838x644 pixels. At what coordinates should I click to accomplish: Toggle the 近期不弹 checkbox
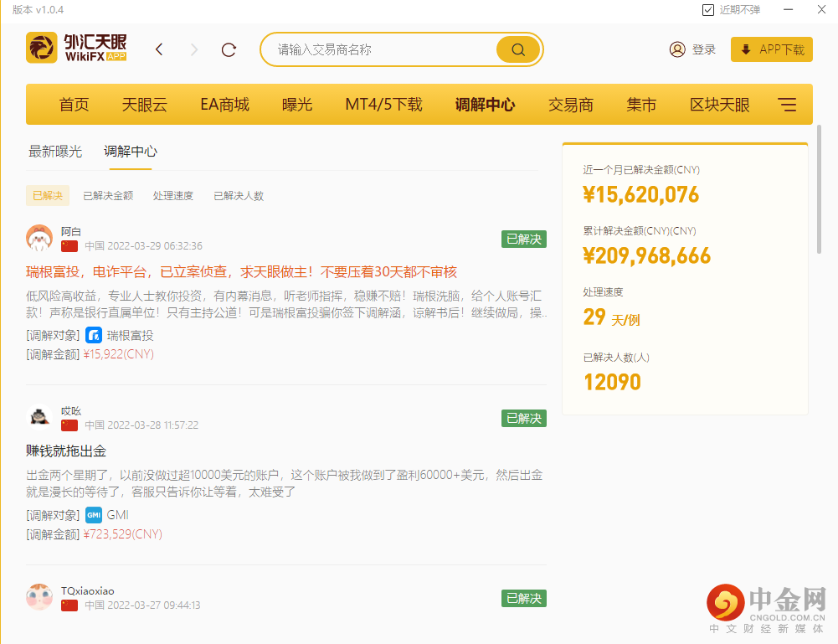tap(707, 9)
